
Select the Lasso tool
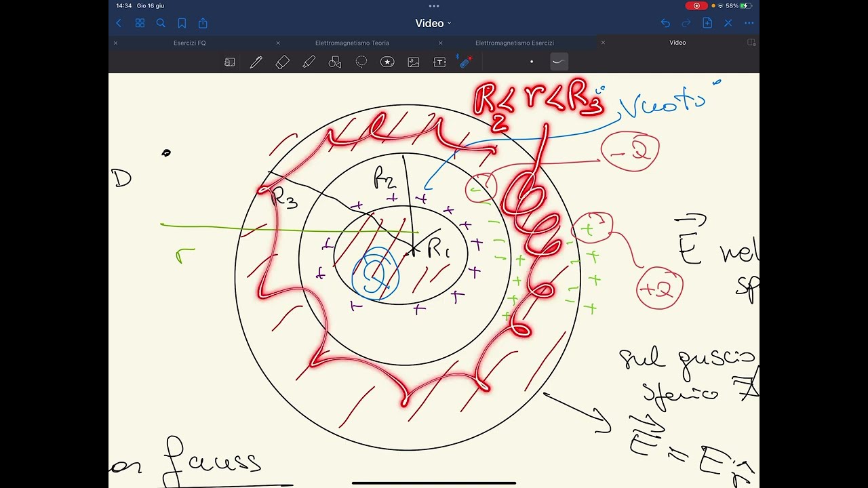coord(361,62)
